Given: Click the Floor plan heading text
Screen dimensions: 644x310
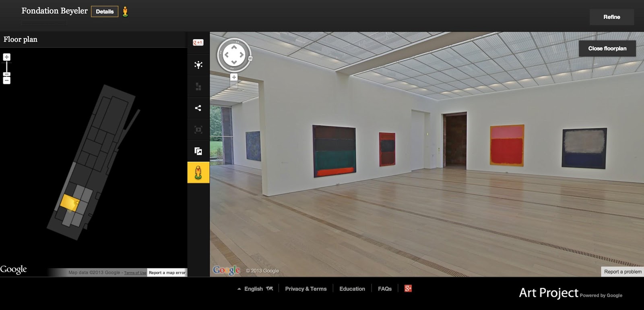Looking at the screenshot, I should (x=21, y=39).
